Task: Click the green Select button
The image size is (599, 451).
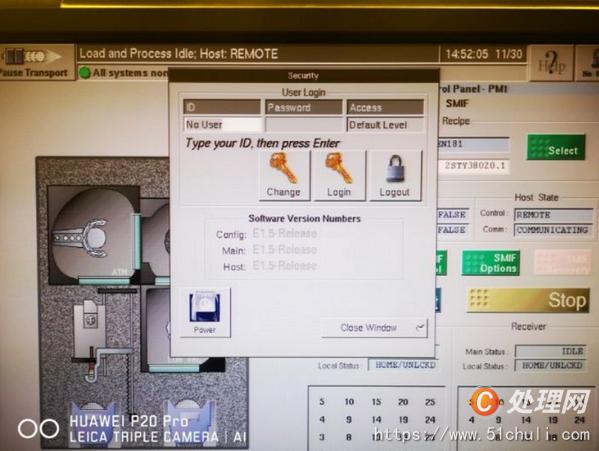Action: [556, 147]
